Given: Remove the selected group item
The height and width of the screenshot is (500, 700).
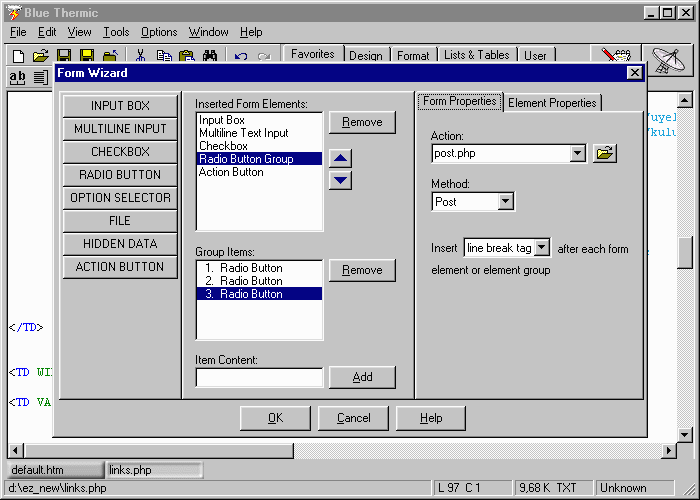Looking at the screenshot, I should coord(362,270).
